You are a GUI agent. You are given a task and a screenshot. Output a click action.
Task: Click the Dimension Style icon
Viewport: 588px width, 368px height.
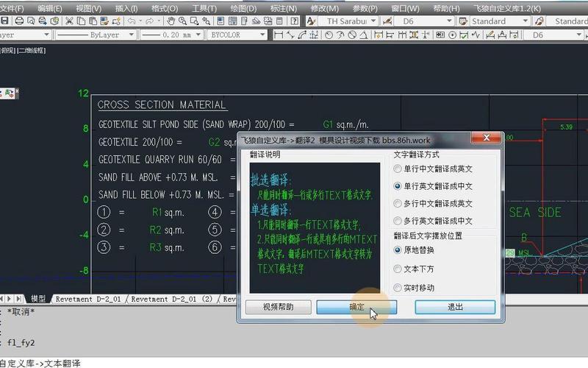click(x=387, y=21)
